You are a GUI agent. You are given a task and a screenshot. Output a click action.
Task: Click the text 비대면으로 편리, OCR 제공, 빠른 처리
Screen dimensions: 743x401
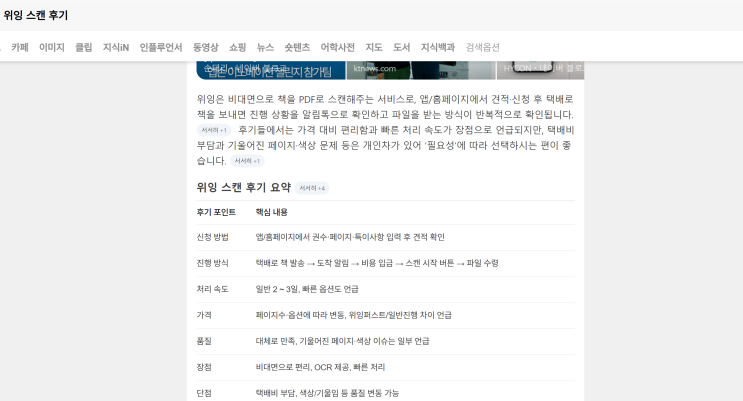coord(320,367)
